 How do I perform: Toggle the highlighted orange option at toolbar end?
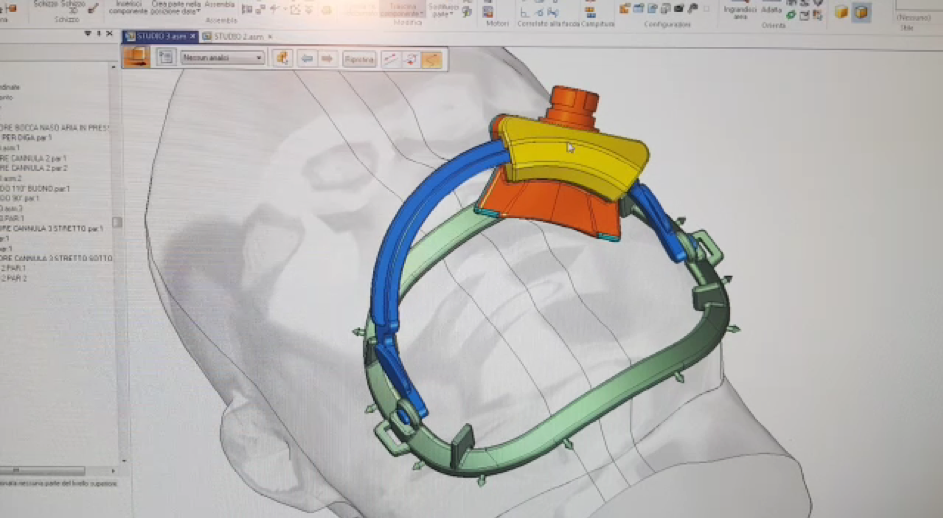[x=432, y=60]
